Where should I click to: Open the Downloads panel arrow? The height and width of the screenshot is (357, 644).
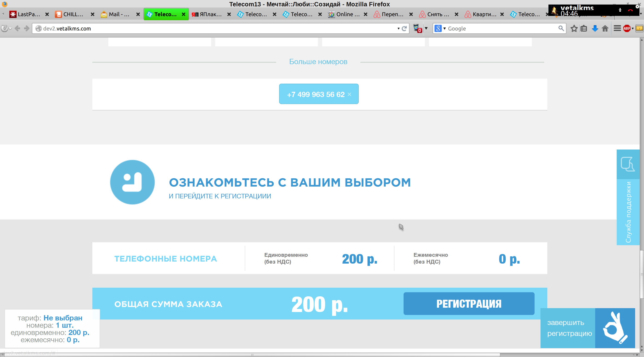[595, 28]
